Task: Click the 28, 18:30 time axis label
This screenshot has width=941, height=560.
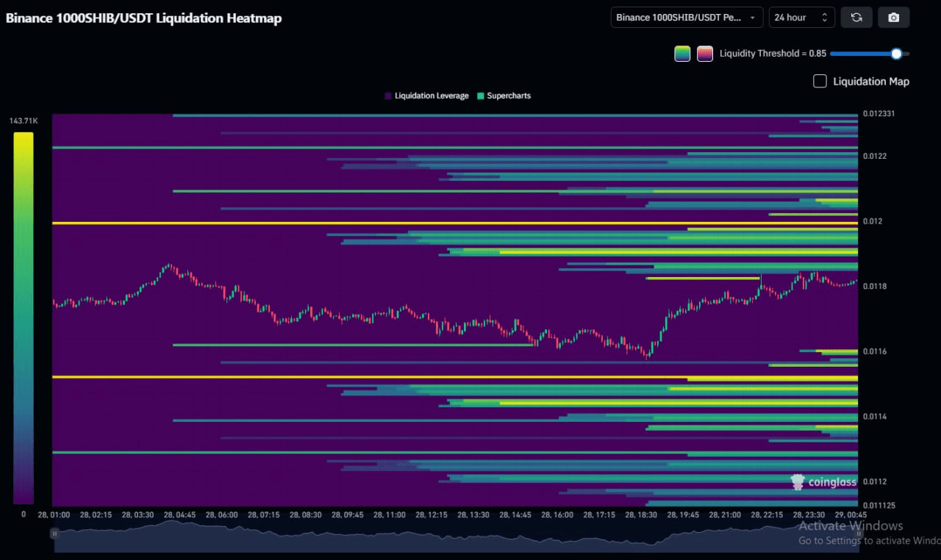Action: click(x=640, y=515)
